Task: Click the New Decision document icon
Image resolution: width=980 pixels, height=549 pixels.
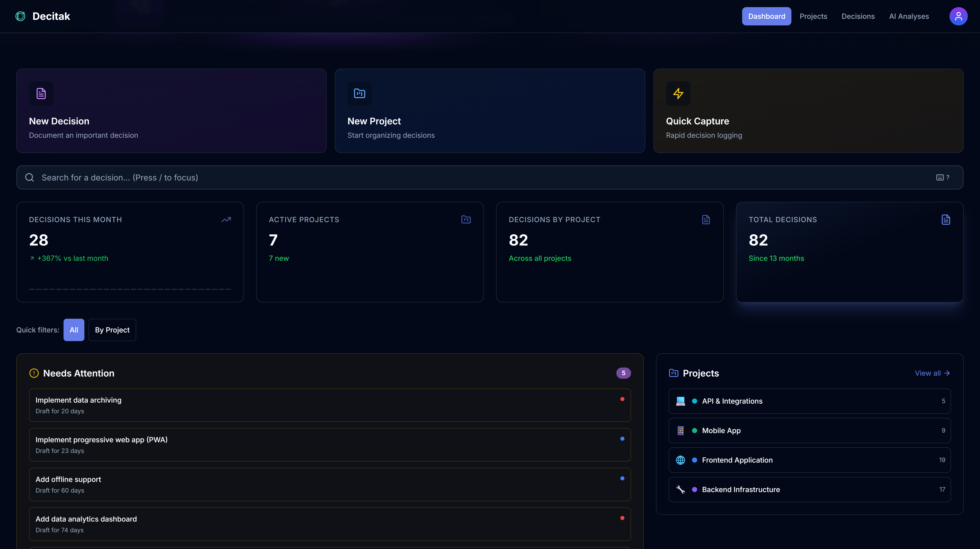Action: (x=41, y=93)
